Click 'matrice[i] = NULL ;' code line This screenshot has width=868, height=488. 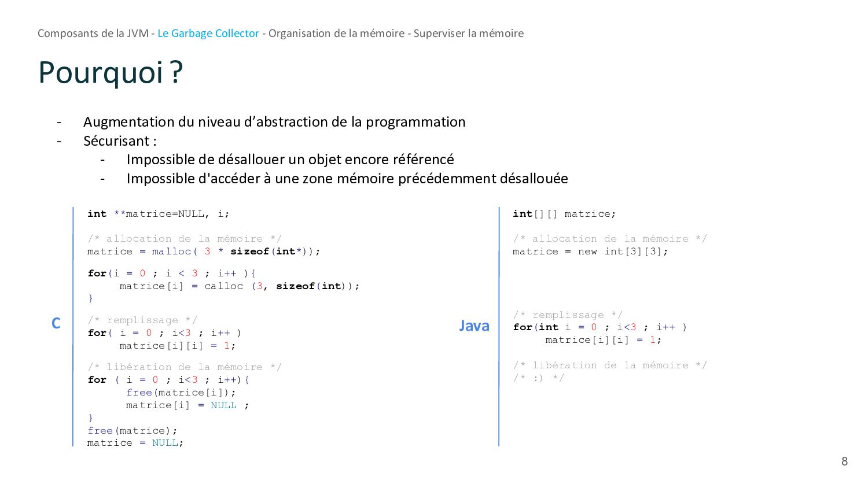(187, 405)
